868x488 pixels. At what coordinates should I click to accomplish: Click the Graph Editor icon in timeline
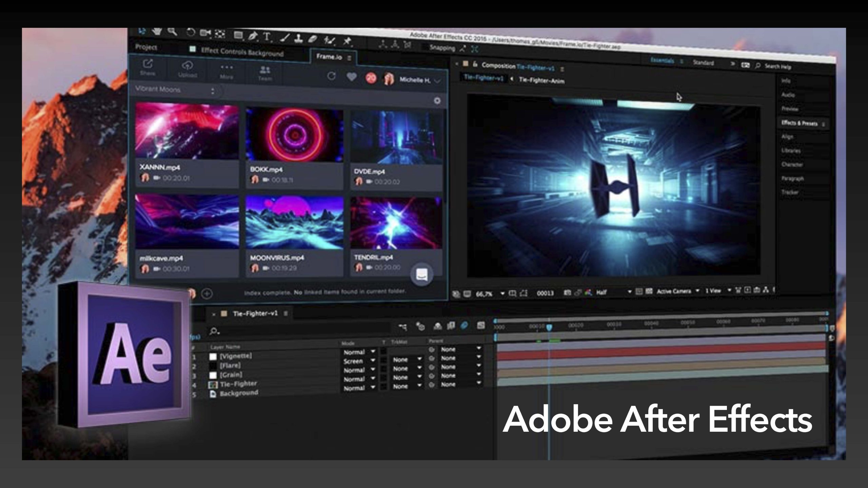[481, 325]
